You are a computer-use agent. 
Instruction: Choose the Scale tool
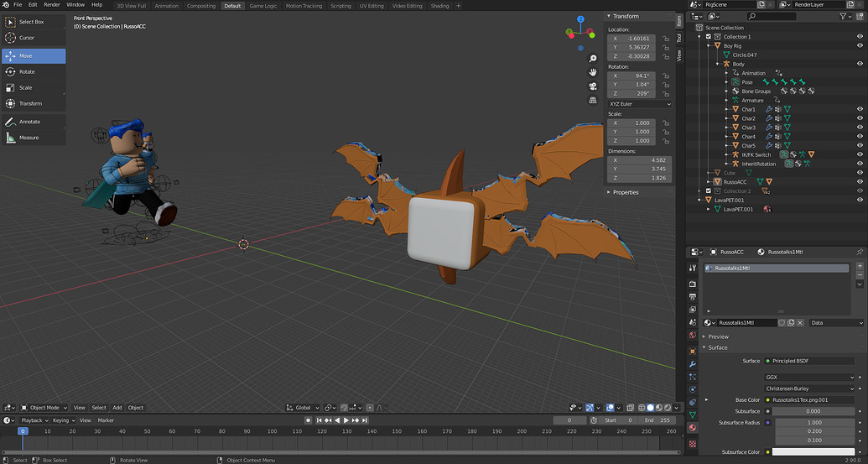pos(34,87)
